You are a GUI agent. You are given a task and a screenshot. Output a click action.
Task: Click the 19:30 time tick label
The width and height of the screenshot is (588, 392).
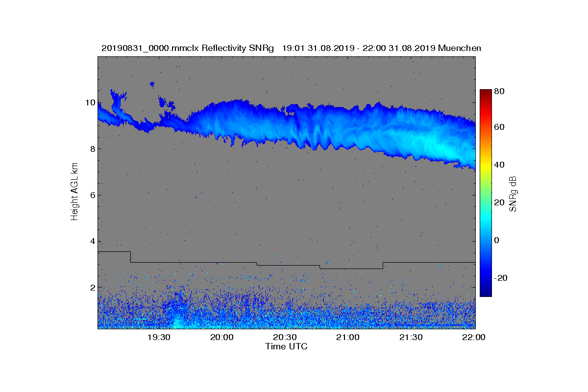(159, 337)
